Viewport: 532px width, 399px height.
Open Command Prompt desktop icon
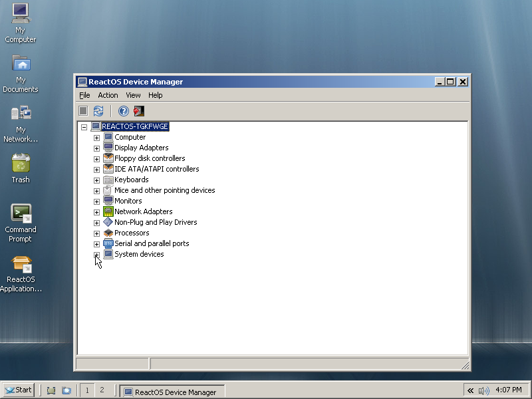(21, 214)
